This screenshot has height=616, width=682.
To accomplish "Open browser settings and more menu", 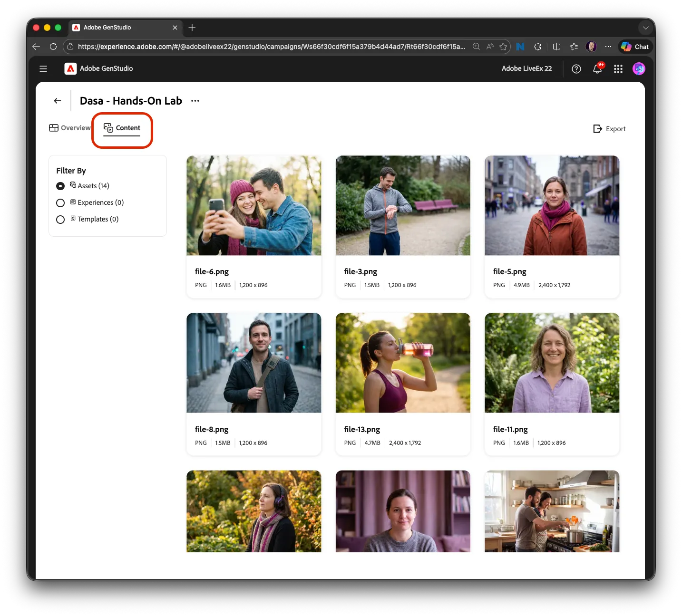I will click(x=608, y=47).
